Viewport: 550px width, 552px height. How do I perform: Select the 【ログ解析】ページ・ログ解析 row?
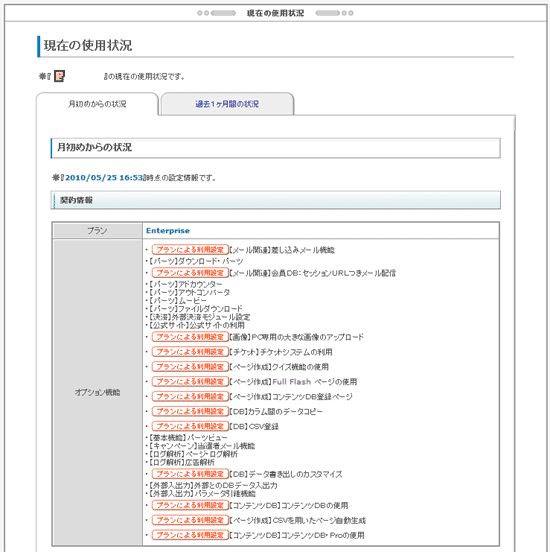193,454
